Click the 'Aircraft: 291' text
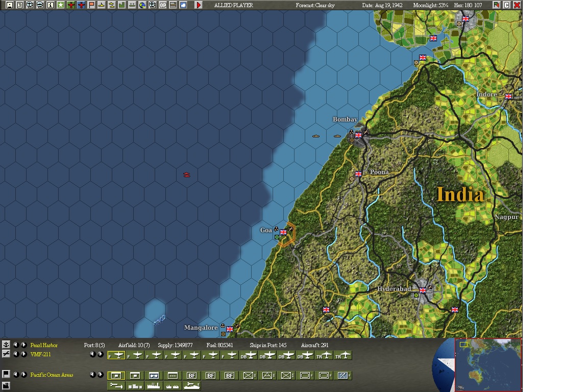The height and width of the screenshot is (392, 588). point(314,345)
